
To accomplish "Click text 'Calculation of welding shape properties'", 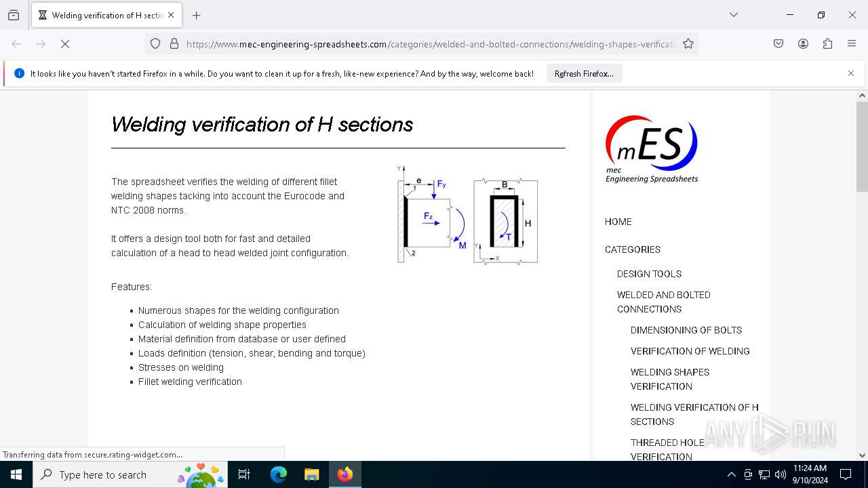I will point(222,325).
